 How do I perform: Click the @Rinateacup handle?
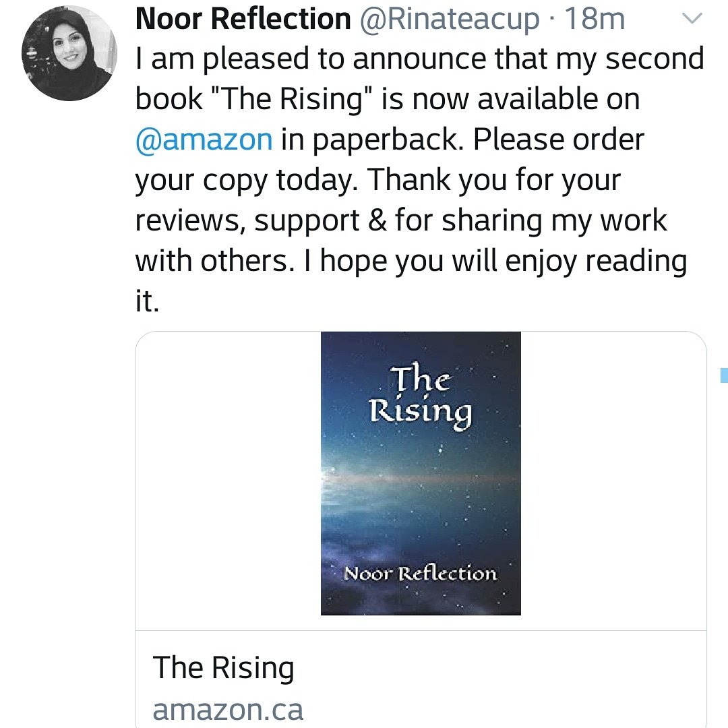coord(450,20)
